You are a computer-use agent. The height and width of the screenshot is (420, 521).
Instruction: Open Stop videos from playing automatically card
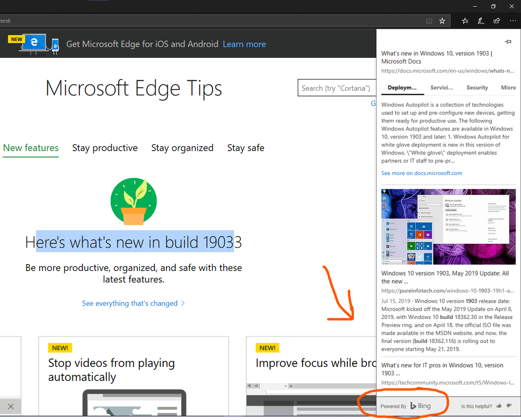[134, 376]
